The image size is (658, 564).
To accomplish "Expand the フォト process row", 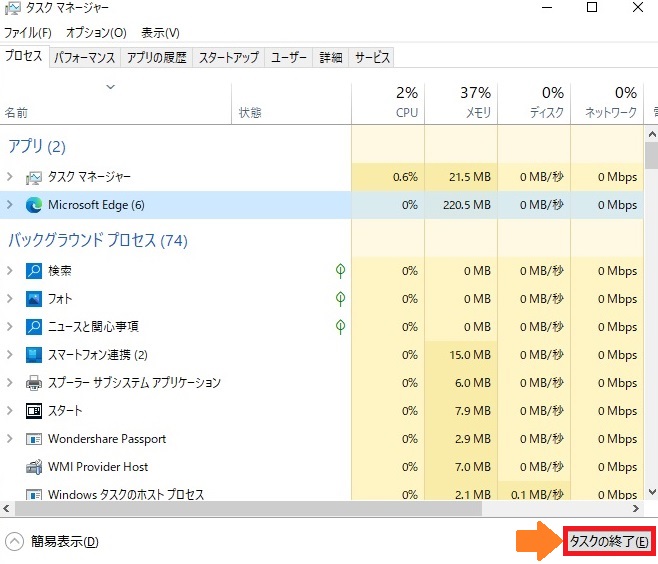I will coord(10,299).
